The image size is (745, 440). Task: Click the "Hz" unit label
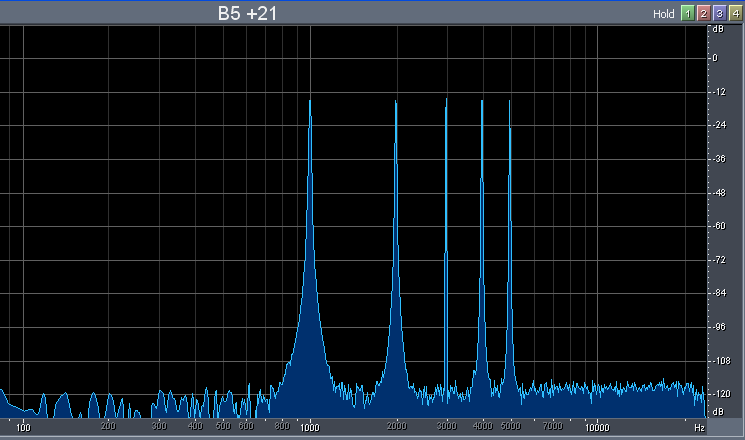[x=699, y=428]
